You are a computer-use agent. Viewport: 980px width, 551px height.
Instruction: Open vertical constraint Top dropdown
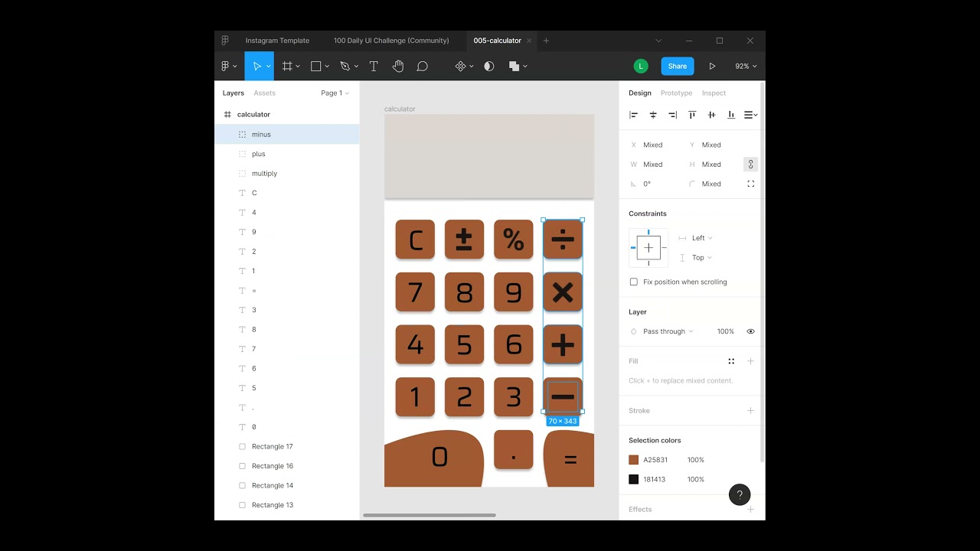701,258
